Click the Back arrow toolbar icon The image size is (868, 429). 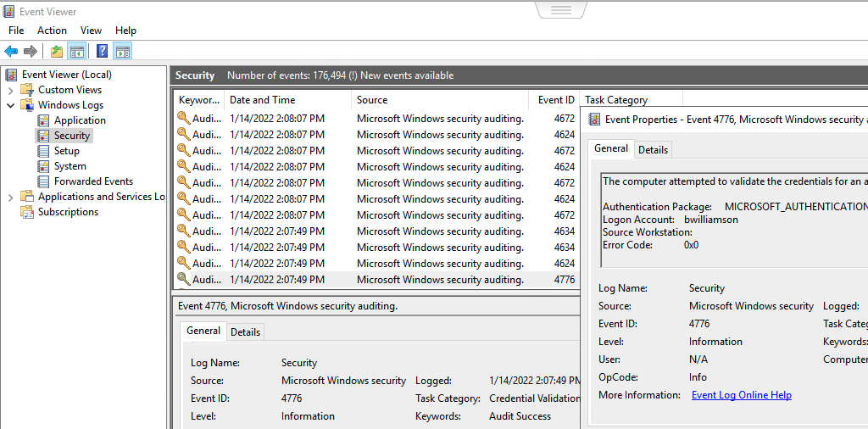[x=11, y=52]
